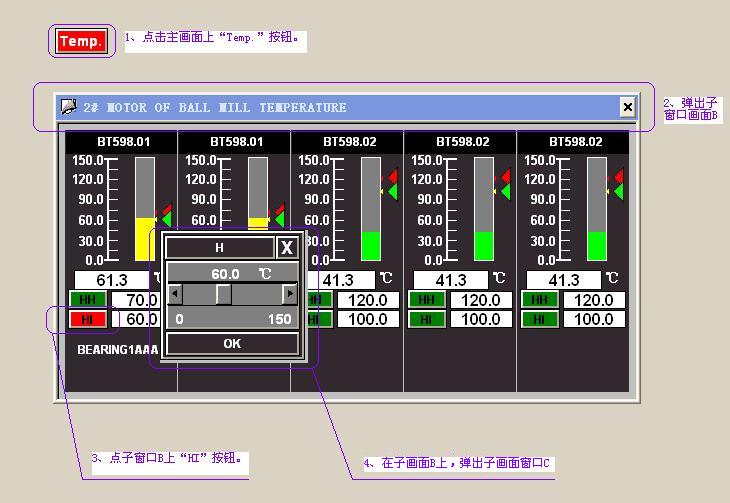Click the H title bar of the popup
730x503 pixels.
click(x=220, y=247)
